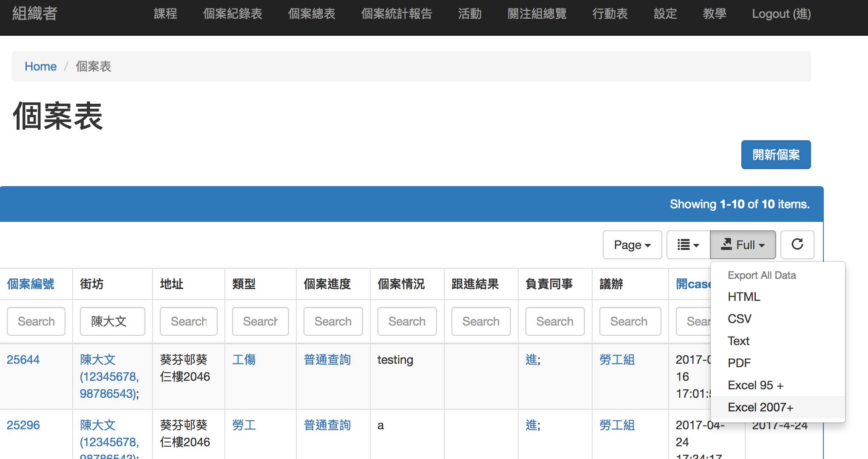This screenshot has width=868, height=459.
Task: Sort by 個案編號 column header
Action: pos(31,284)
